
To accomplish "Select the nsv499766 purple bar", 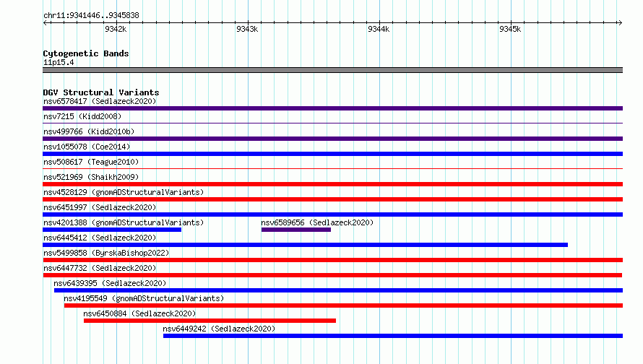I will pos(332,139).
